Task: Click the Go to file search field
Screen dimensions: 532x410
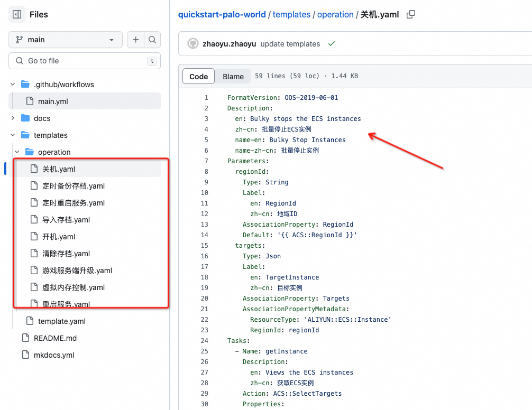Action: pos(85,61)
